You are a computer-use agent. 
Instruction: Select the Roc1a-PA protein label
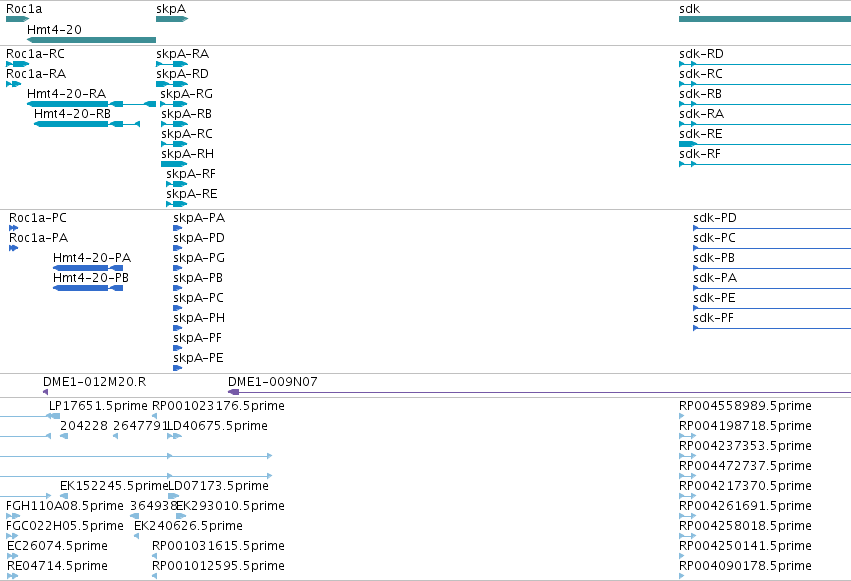point(39,238)
